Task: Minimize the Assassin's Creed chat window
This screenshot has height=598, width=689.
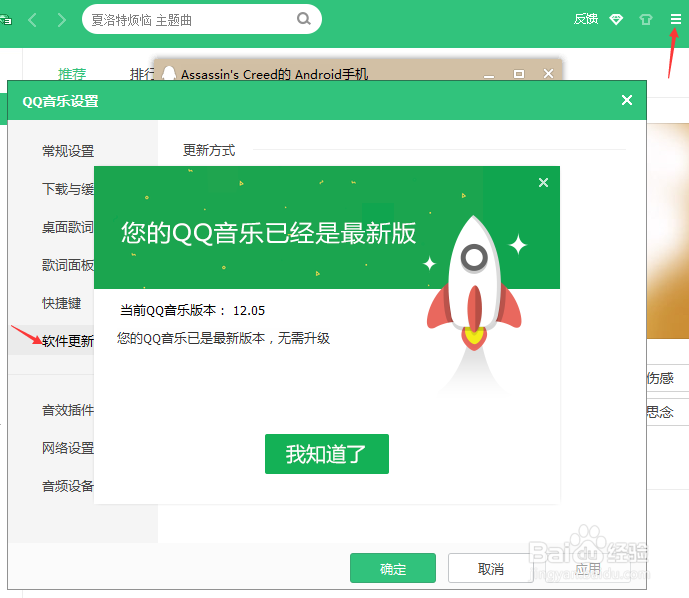Action: 489,74
